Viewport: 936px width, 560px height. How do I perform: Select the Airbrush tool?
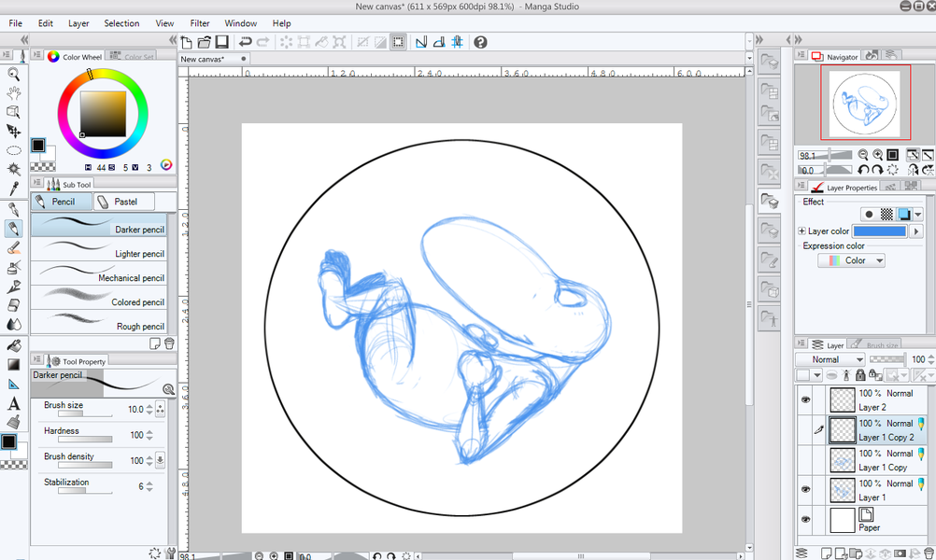tap(14, 267)
